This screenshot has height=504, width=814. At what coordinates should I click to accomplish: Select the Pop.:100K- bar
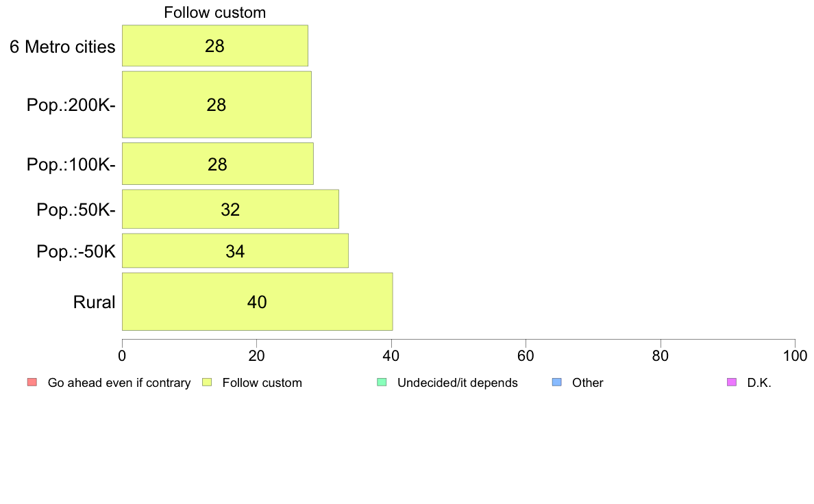point(218,164)
